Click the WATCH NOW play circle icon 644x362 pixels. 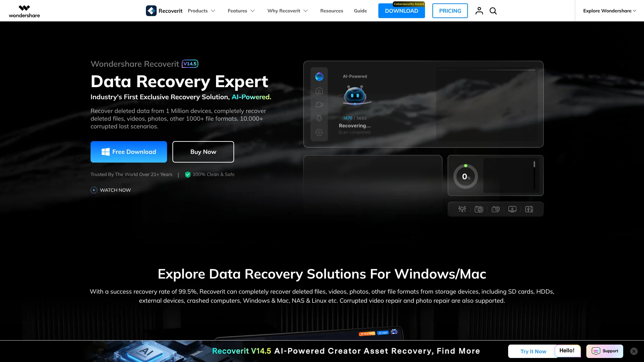[94, 190]
